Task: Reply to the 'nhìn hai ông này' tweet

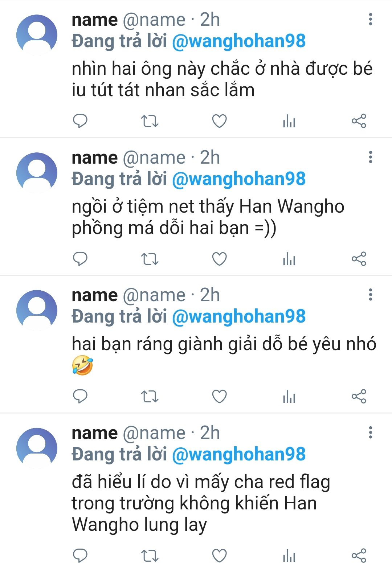Action: (x=80, y=121)
